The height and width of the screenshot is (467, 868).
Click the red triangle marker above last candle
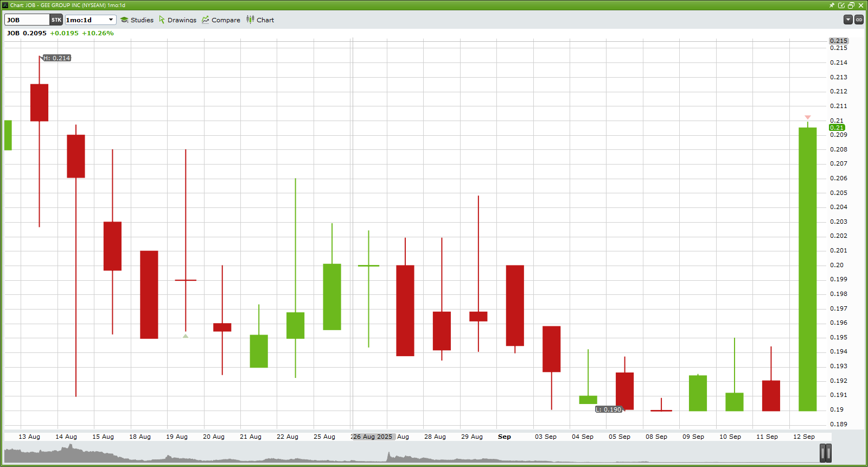(808, 117)
